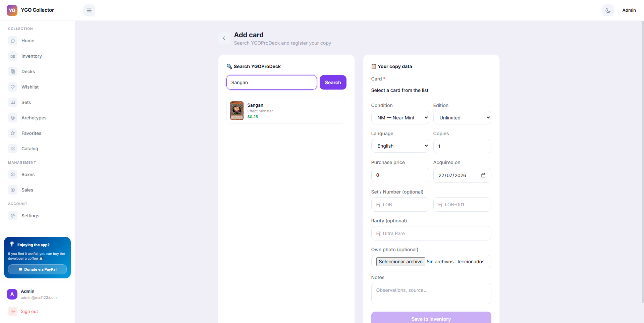Viewport: 644px width, 323px height.
Task: Toggle the sidebar hamburger menu
Action: click(x=89, y=10)
